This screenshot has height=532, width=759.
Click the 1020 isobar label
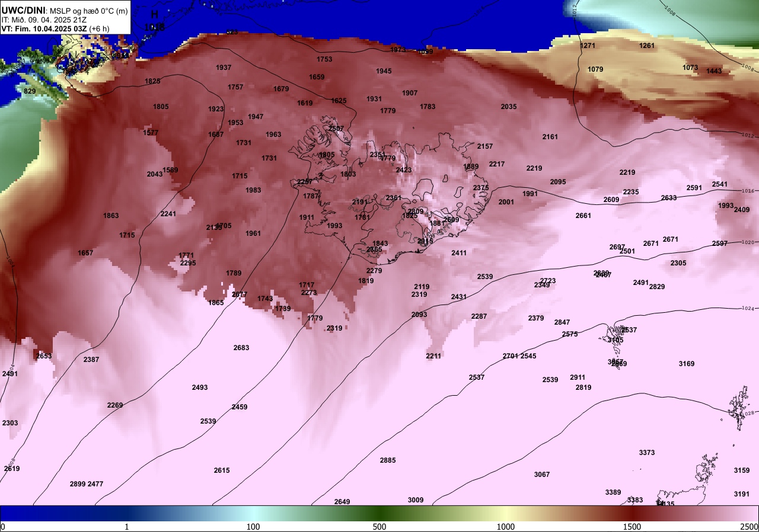click(748, 242)
